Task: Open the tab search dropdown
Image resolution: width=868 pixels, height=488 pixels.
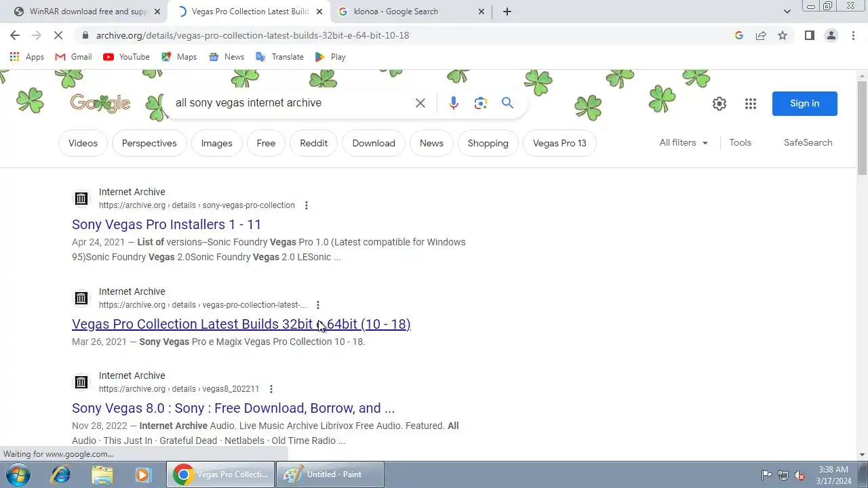Action: [x=787, y=12]
